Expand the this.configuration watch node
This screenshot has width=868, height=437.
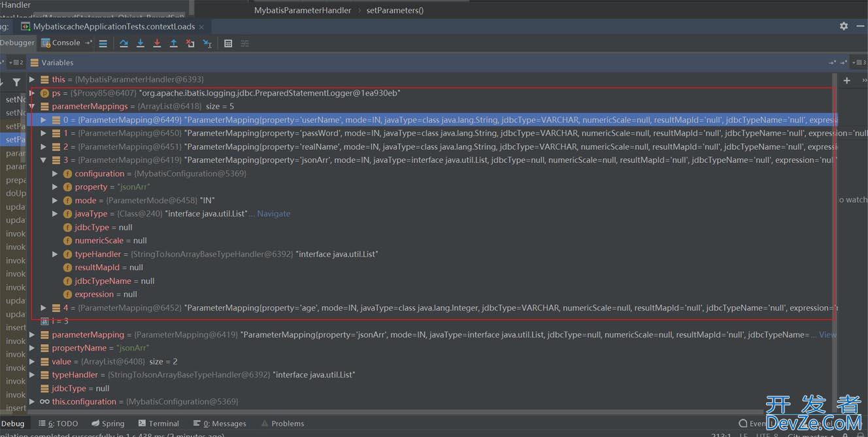[x=32, y=402]
